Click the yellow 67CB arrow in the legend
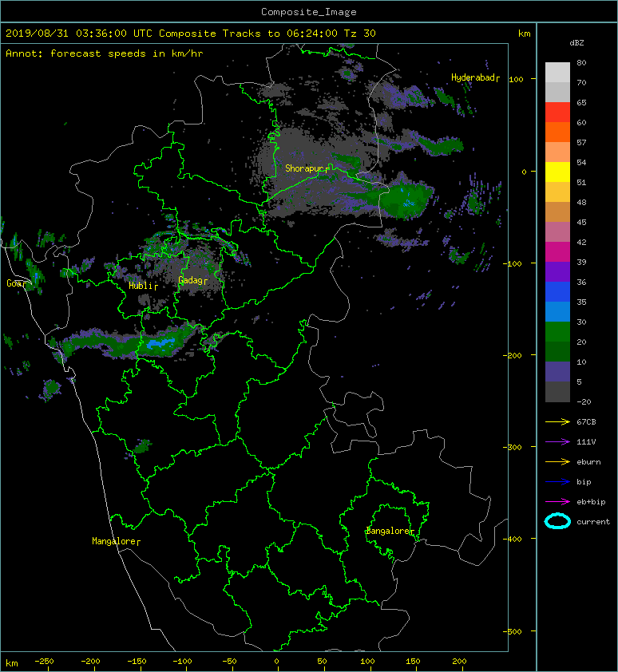Screen dimensions: 618x672 click(557, 421)
